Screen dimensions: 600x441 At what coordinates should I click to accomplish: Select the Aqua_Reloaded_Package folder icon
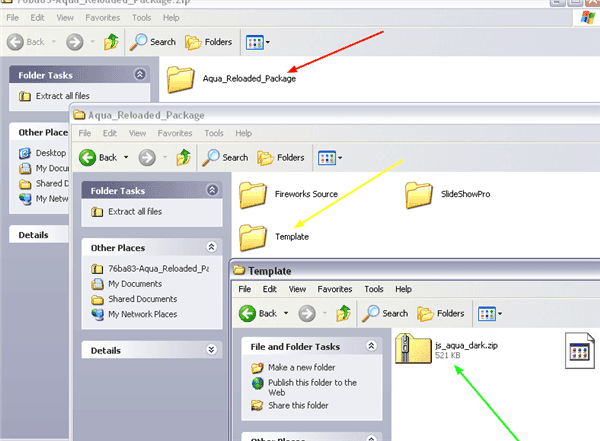[x=180, y=79]
